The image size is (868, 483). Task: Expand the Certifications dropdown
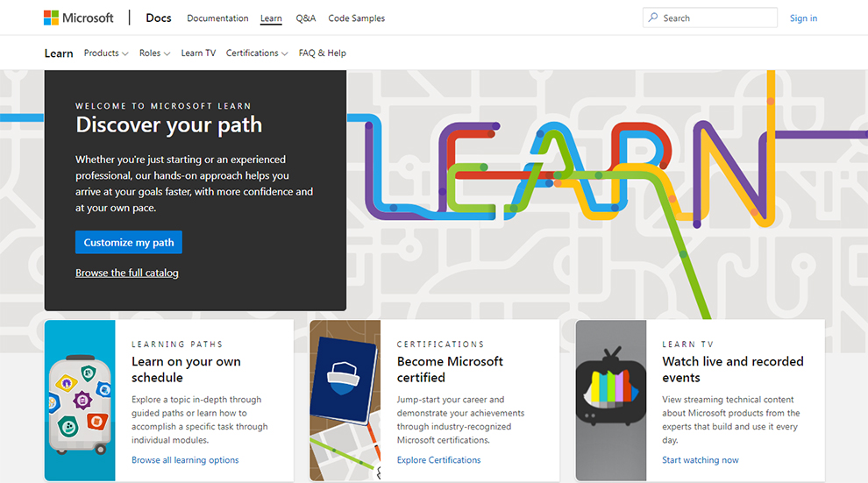[x=257, y=53]
